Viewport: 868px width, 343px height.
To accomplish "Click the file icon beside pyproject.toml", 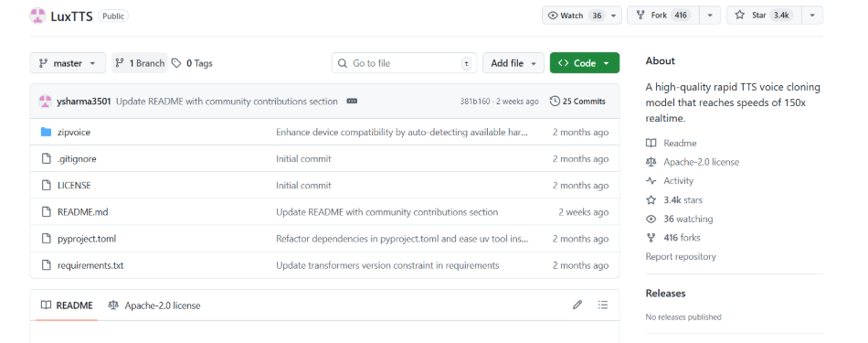I will [x=47, y=239].
